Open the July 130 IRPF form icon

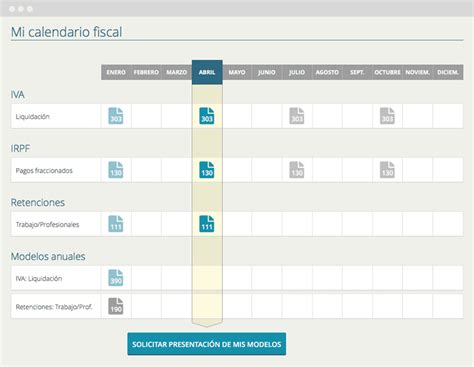pyautogui.click(x=297, y=170)
